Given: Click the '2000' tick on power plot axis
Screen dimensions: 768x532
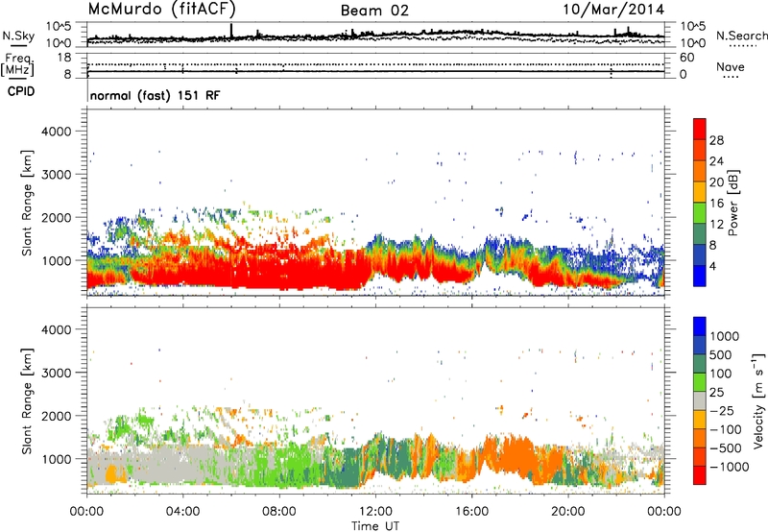Looking at the screenshot, I should pyautogui.click(x=57, y=217).
